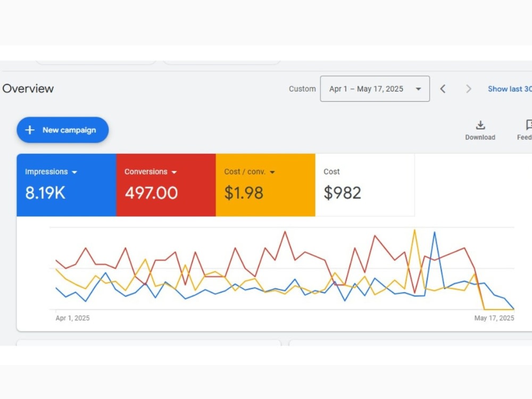
Task: Expand the Conversions metric dropdown arrow
Action: point(174,172)
